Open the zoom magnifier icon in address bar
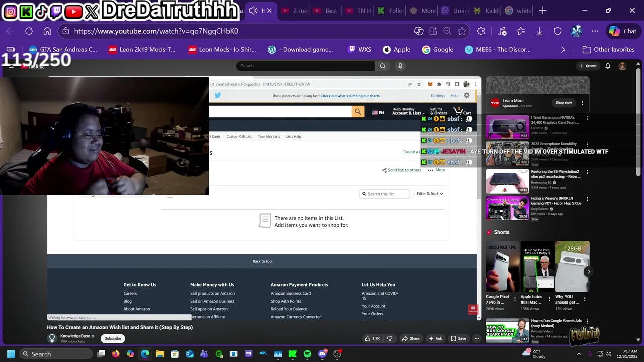The width and height of the screenshot is (644, 362). (x=447, y=31)
